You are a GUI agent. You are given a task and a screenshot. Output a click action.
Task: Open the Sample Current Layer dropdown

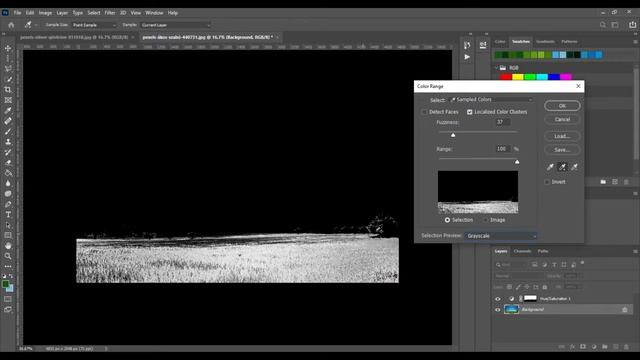coord(176,25)
